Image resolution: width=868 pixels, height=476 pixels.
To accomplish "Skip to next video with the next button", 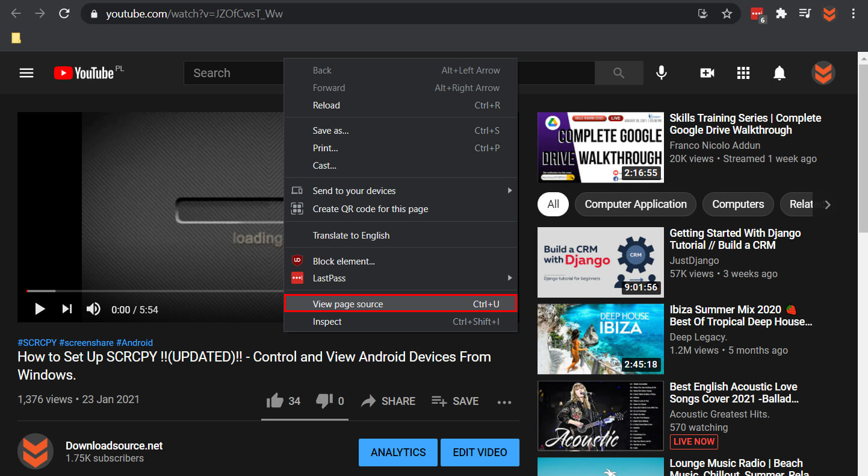I will tap(67, 309).
